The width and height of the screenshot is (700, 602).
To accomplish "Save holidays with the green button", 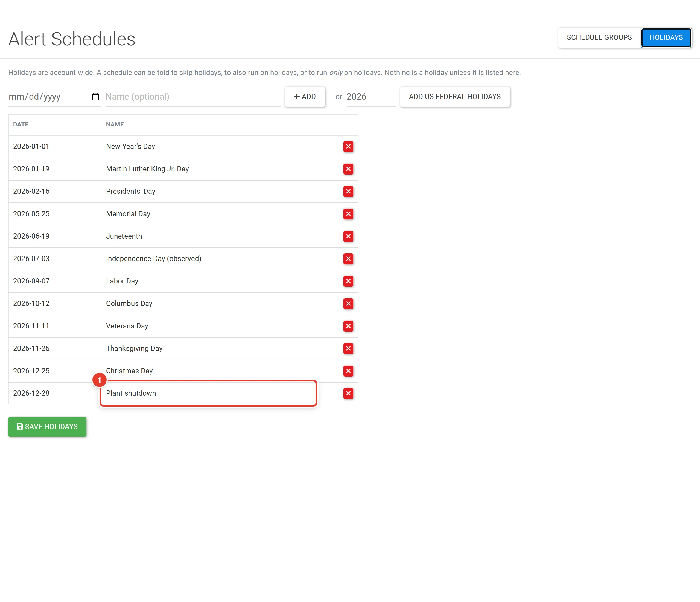I will point(47,427).
